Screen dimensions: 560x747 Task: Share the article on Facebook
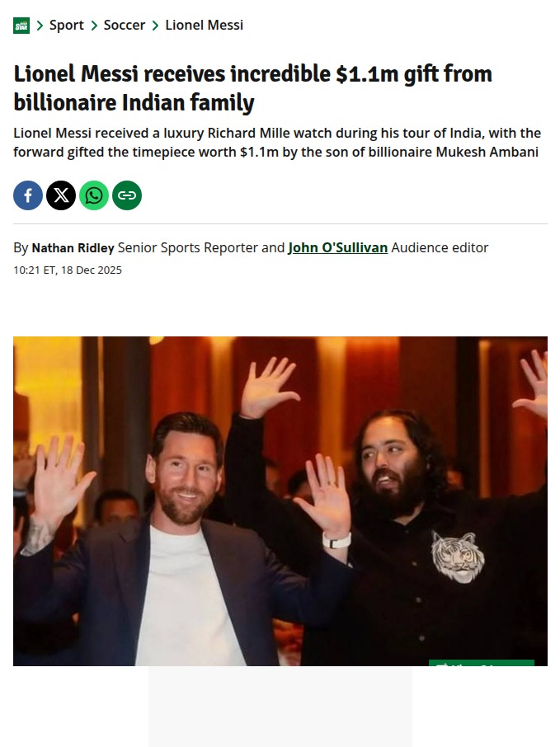click(x=28, y=195)
